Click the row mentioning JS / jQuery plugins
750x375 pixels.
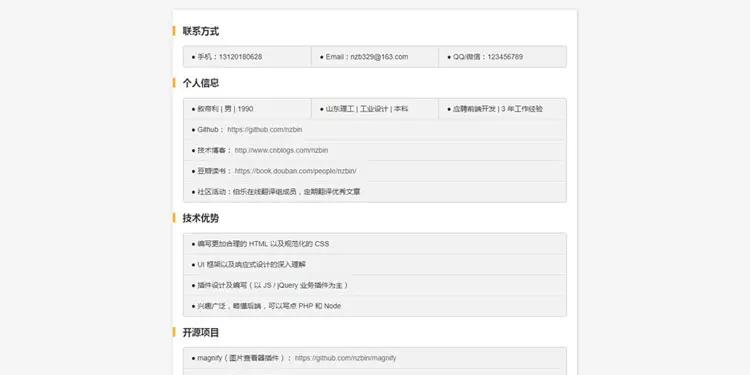pos(375,285)
